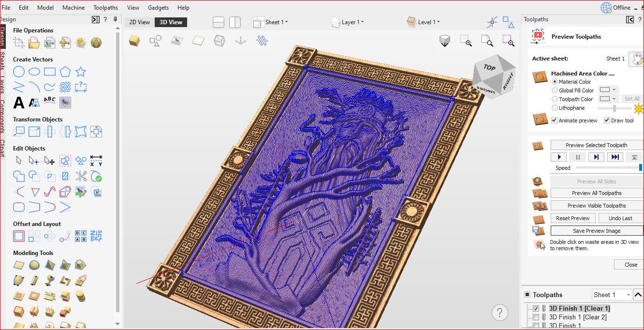The width and height of the screenshot is (644, 330).
Task: Toggle the Animate preview checkbox
Action: (555, 120)
